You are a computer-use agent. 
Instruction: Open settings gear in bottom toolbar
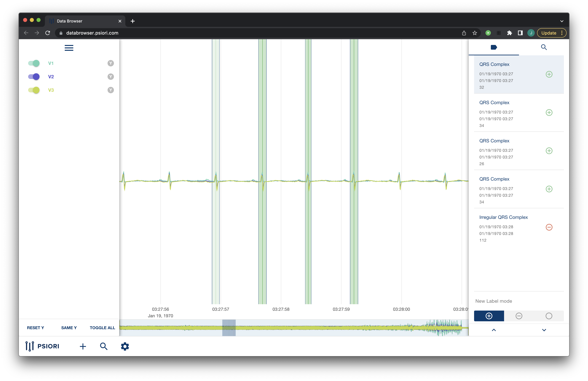coord(125,346)
